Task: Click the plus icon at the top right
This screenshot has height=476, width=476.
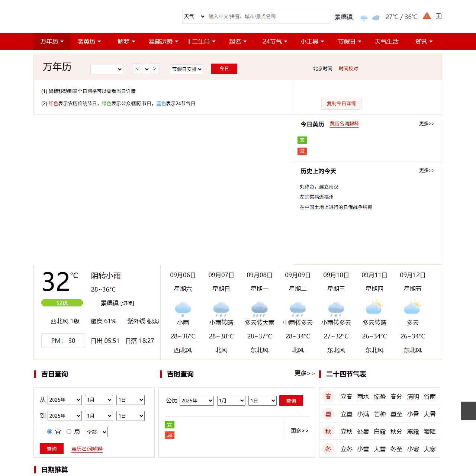Action: tap(438, 16)
